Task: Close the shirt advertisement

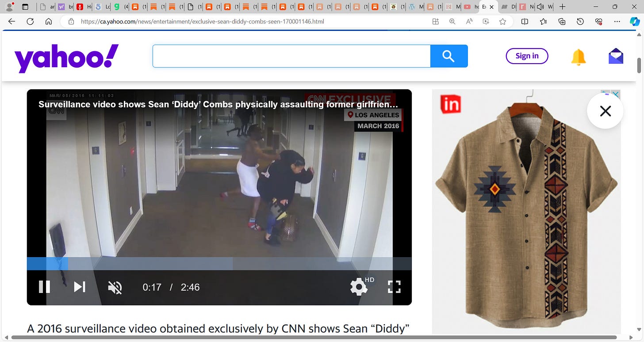Action: pyautogui.click(x=605, y=111)
